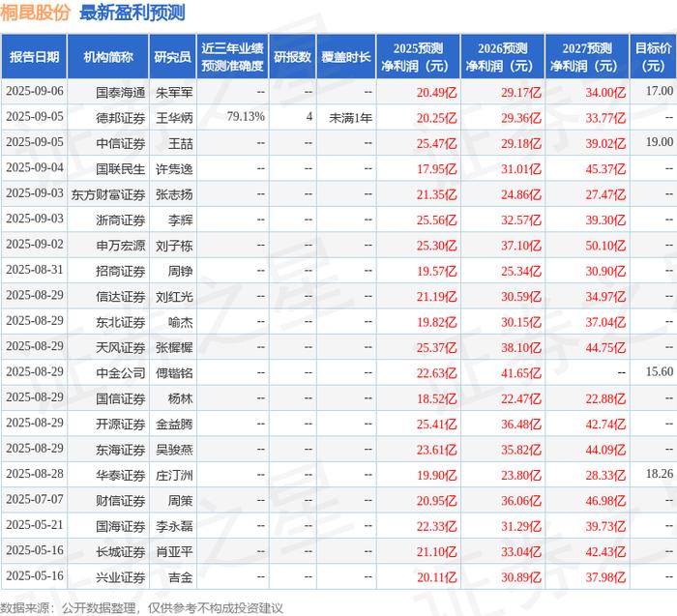Click the 近三年业绩预测准确度 column header
Screen dimensions: 677x616
tap(232, 57)
